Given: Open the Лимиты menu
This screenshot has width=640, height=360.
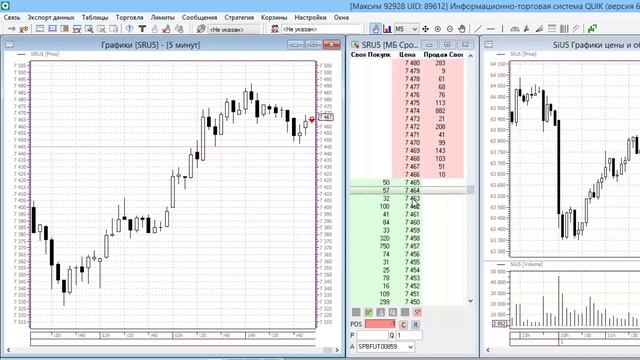Looking at the screenshot, I should pos(162,18).
